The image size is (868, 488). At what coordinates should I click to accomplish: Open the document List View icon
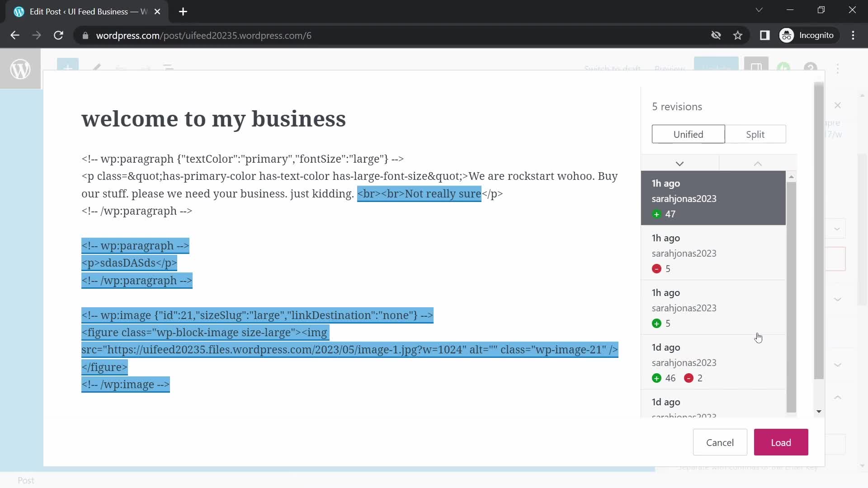[x=168, y=68]
